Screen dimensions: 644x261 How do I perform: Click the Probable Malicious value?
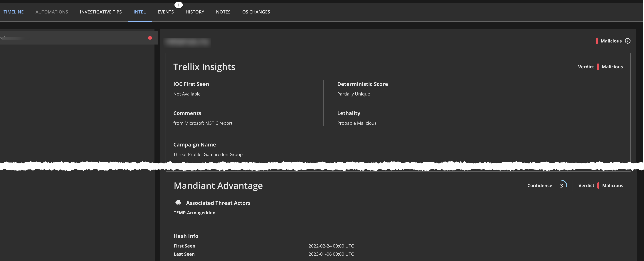click(357, 123)
